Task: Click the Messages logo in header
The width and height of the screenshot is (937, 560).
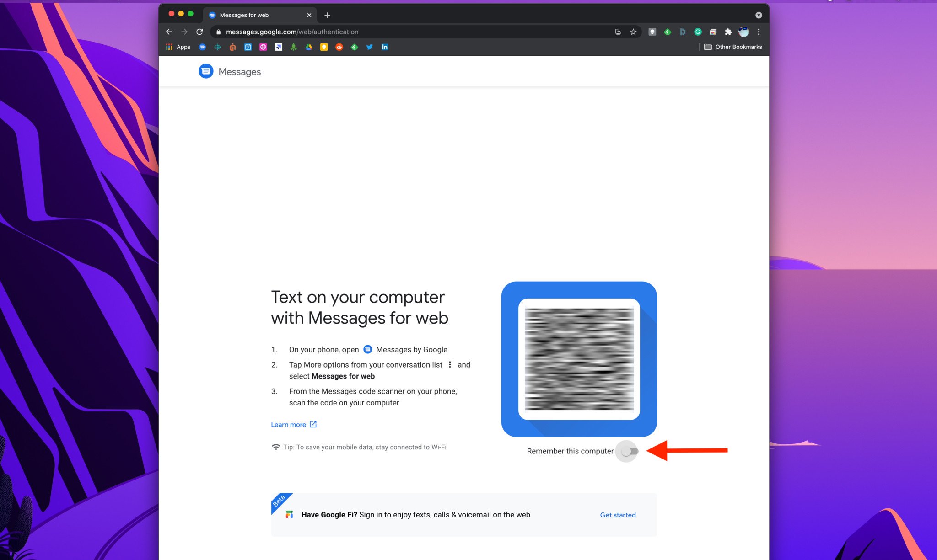Action: pyautogui.click(x=206, y=71)
